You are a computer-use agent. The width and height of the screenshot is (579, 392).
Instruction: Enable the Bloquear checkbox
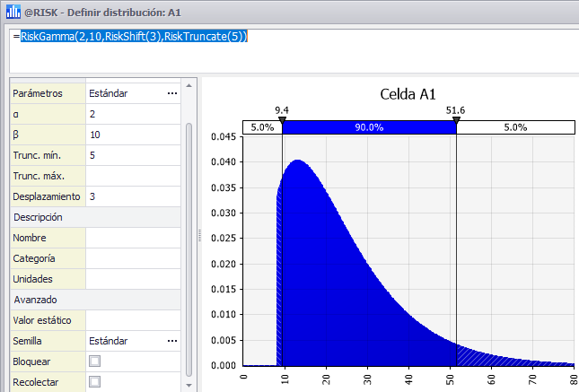click(94, 361)
